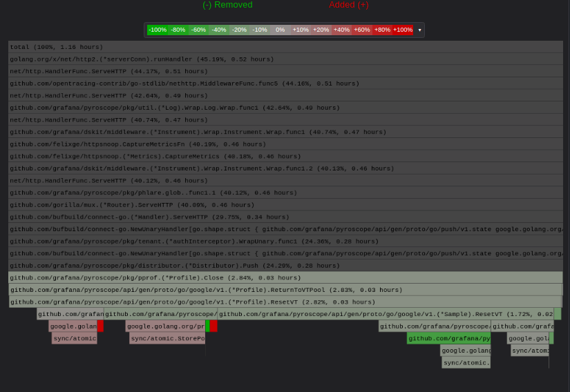Click the "(-) Removed" legend label
The image size is (570, 392).
[x=227, y=5]
